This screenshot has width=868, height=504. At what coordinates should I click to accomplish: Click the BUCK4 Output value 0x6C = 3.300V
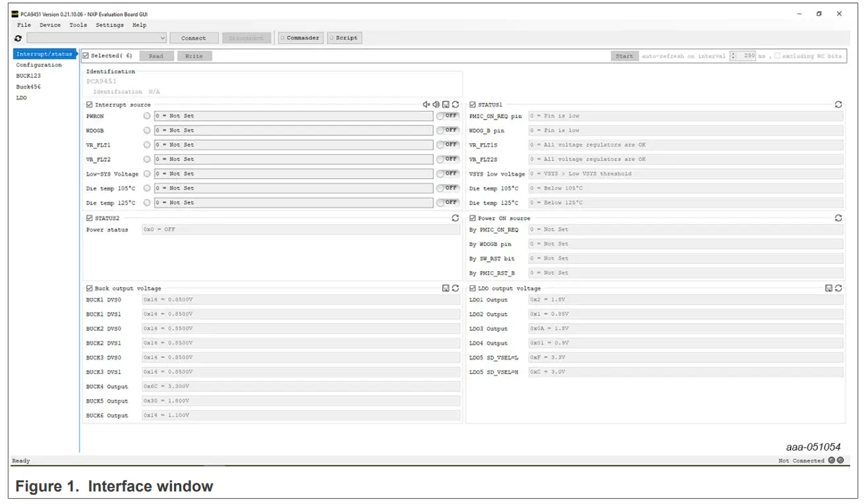tap(301, 387)
